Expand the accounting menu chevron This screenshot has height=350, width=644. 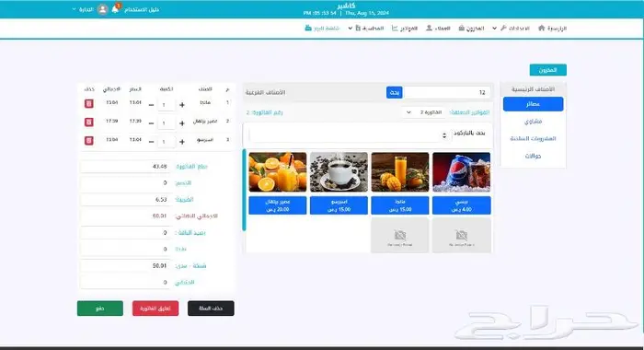(x=350, y=29)
